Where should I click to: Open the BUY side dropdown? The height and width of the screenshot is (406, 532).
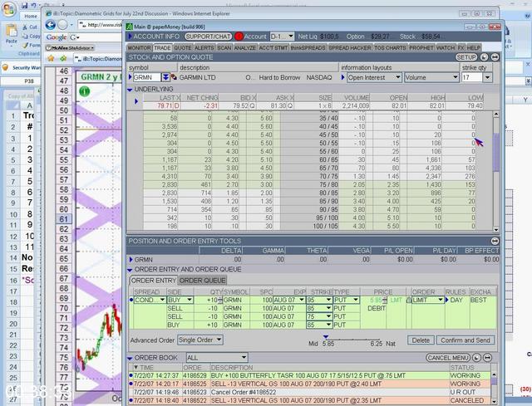[180, 301]
